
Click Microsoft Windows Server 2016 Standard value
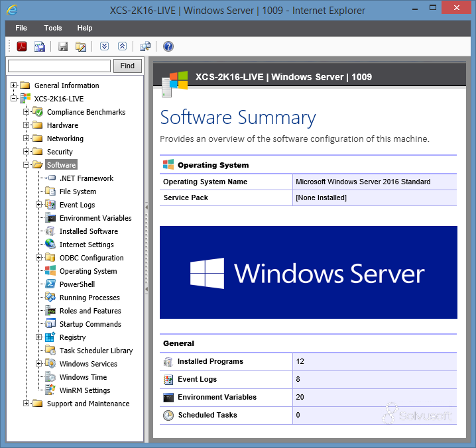[x=363, y=182]
